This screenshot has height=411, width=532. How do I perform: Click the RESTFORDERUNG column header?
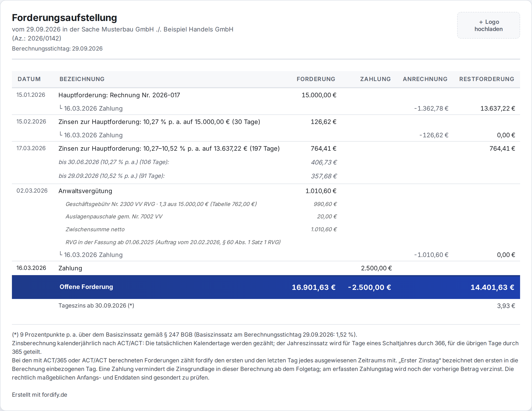486,79
